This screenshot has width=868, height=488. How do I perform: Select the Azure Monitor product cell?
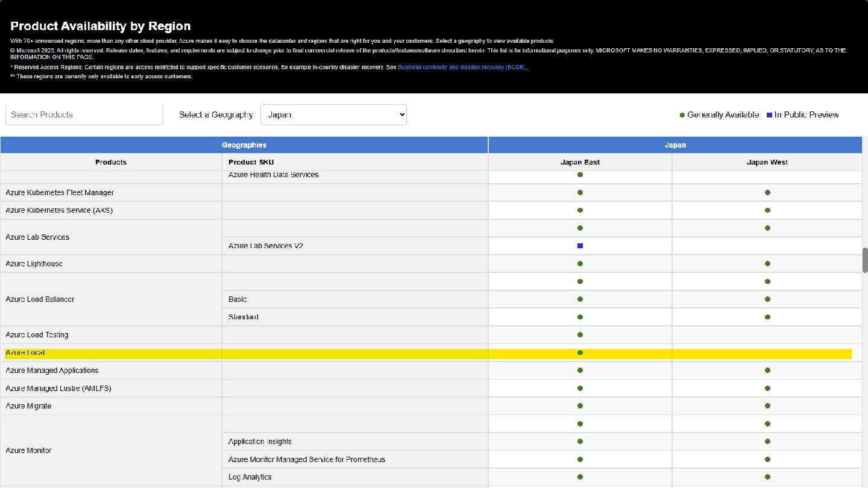(x=111, y=451)
